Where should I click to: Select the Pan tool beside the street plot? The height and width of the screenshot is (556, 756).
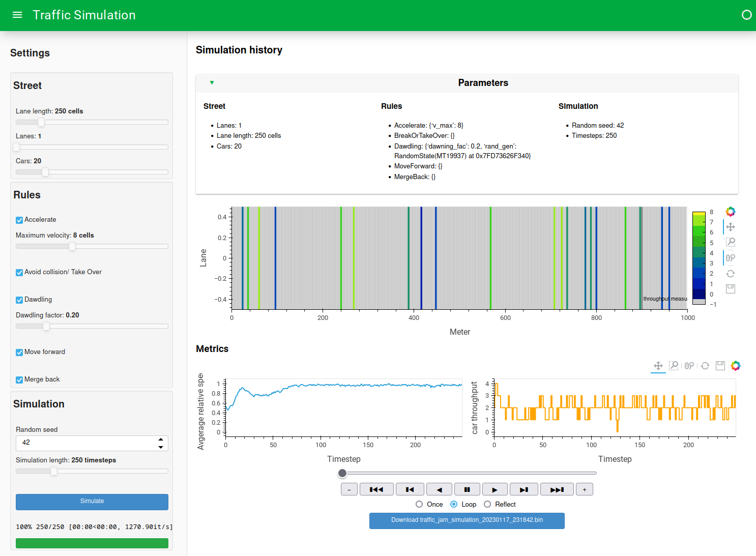[x=731, y=227]
